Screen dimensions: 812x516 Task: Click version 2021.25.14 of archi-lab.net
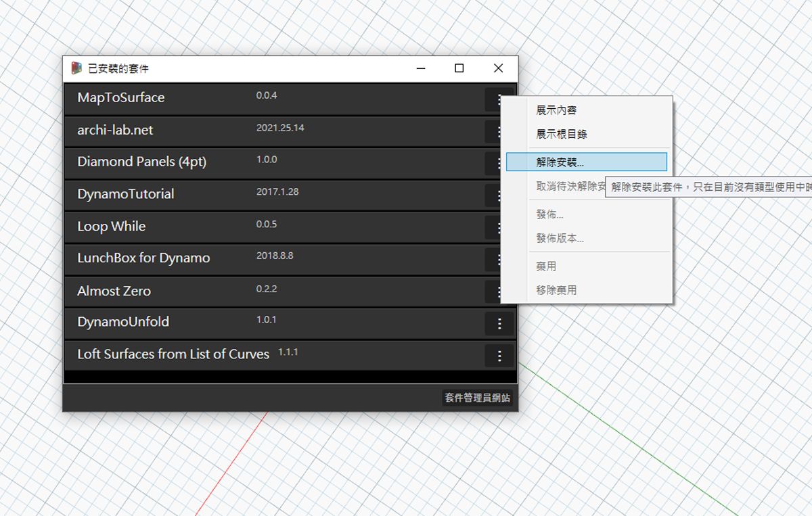(280, 128)
